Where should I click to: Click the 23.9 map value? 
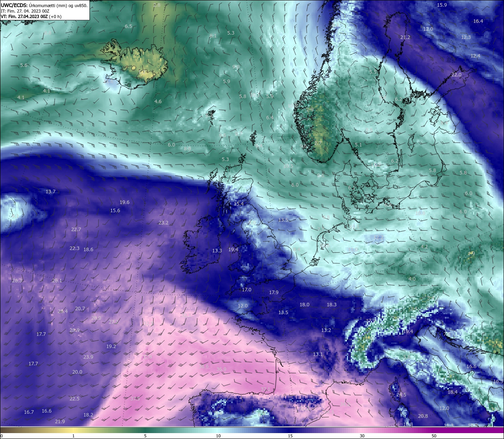tap(88, 357)
